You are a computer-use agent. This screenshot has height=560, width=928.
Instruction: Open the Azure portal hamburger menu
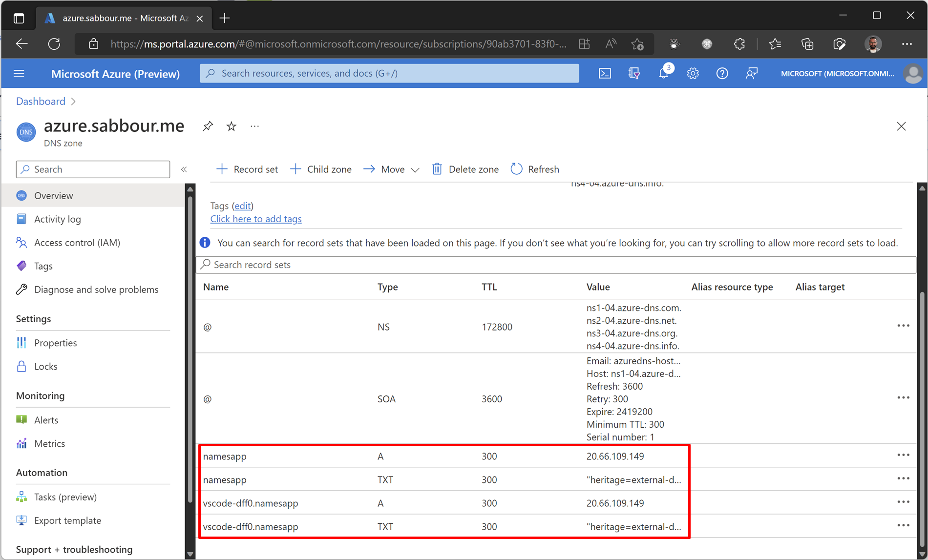[19, 73]
